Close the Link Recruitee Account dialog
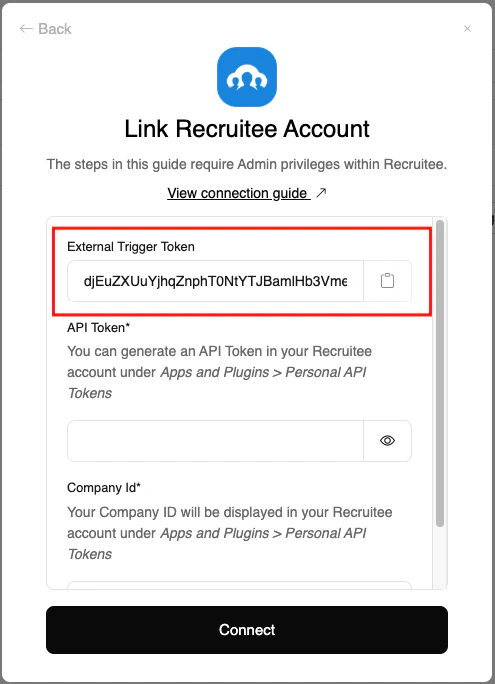 coord(468,29)
